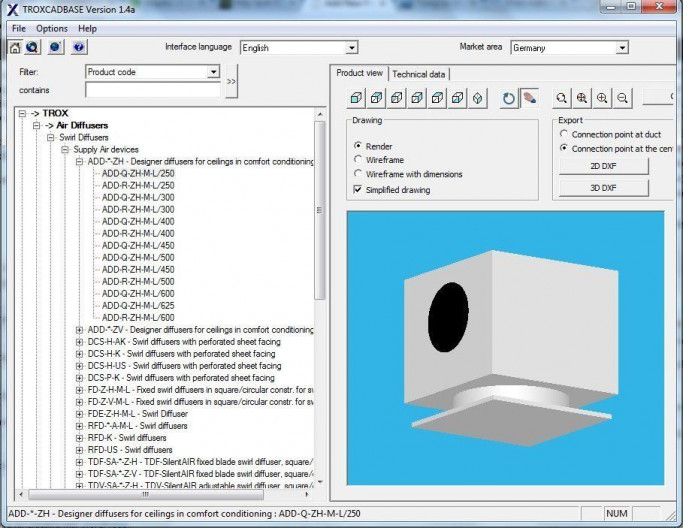Select Wireframe with dimensions option
This screenshot has width=683, height=528.
(358, 173)
